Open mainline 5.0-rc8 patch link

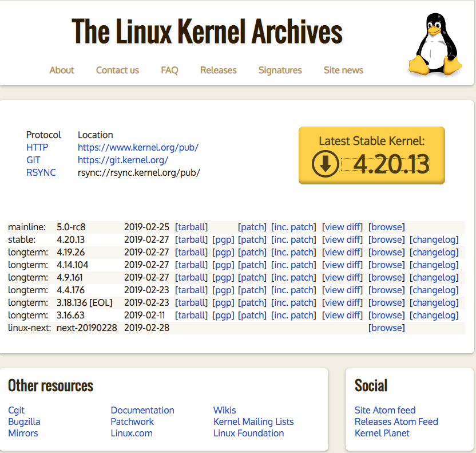tap(252, 227)
